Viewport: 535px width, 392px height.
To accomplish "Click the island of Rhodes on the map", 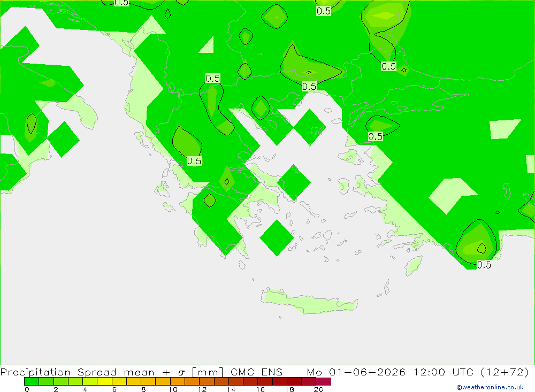I will pos(414,265).
